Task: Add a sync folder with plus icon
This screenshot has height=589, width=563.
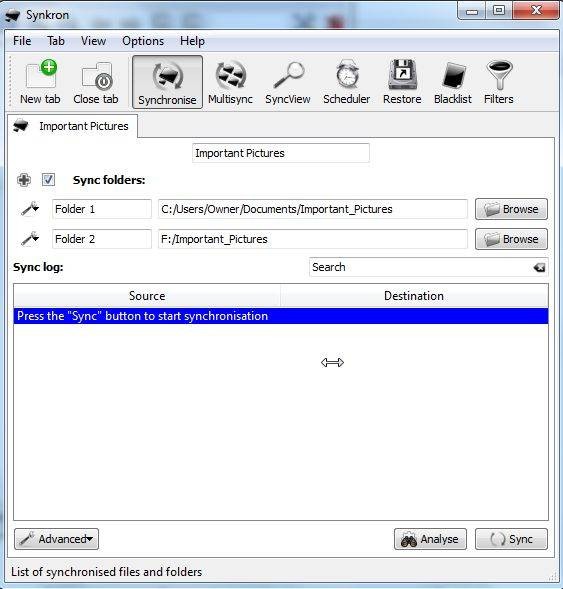Action: point(24,180)
